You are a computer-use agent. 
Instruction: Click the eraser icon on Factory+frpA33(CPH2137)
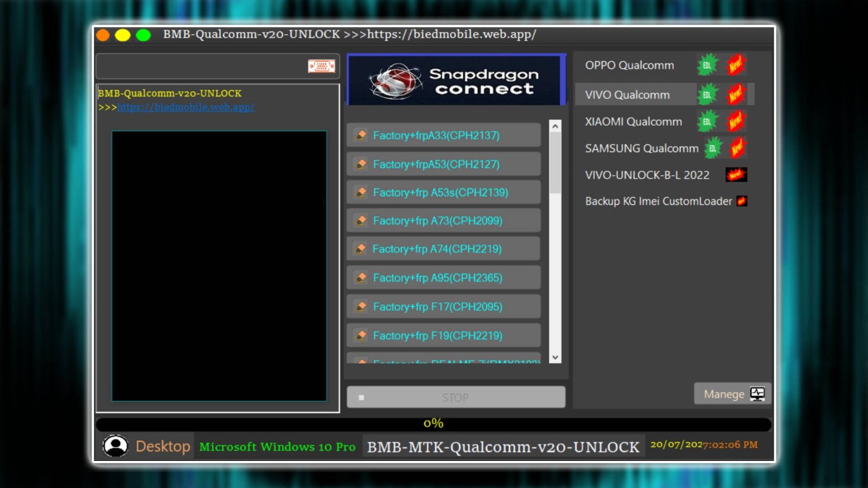[362, 135]
